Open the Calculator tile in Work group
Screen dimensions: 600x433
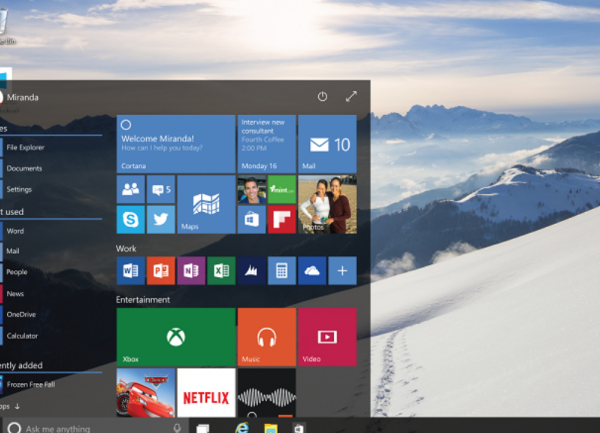coord(282,271)
